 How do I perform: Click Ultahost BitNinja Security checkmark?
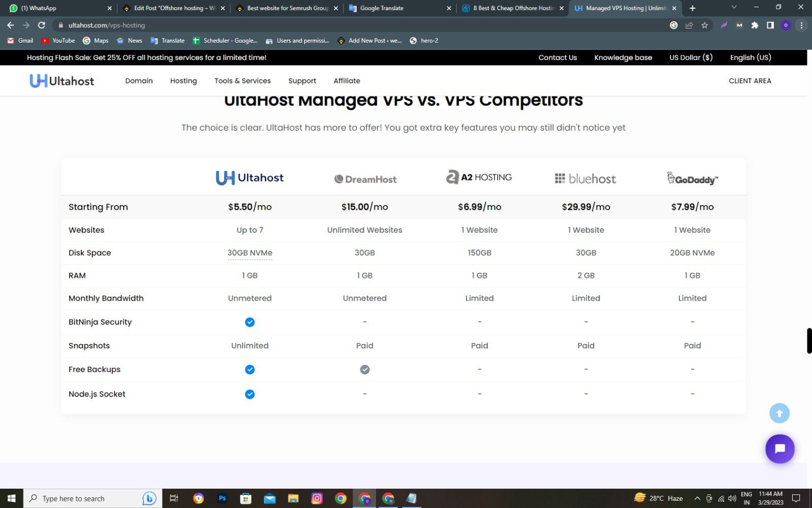click(250, 322)
